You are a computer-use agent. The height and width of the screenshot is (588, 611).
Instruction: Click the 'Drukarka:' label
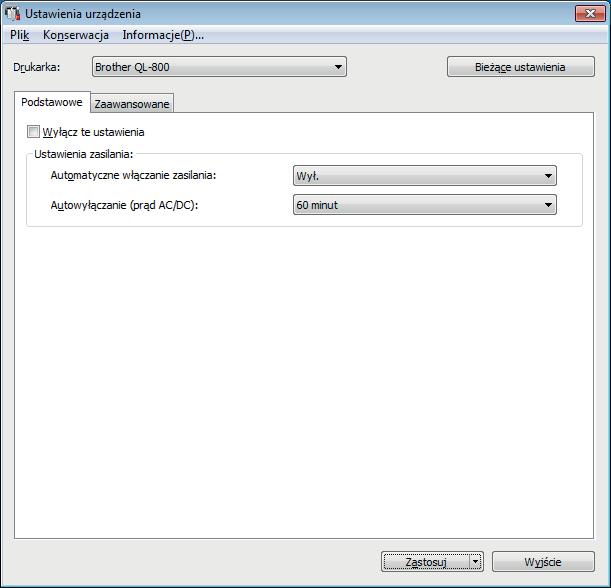(37, 67)
